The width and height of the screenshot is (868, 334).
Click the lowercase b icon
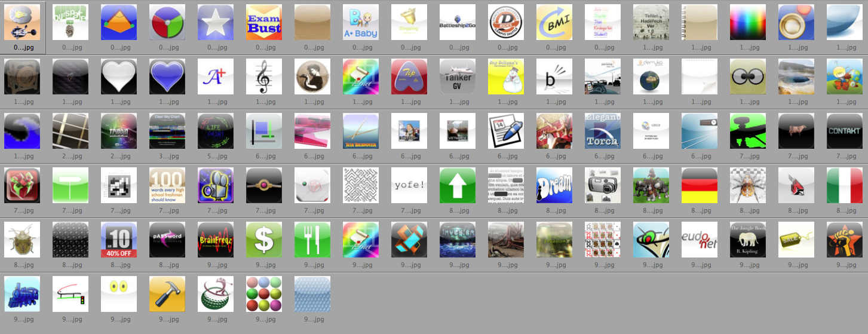click(x=554, y=76)
